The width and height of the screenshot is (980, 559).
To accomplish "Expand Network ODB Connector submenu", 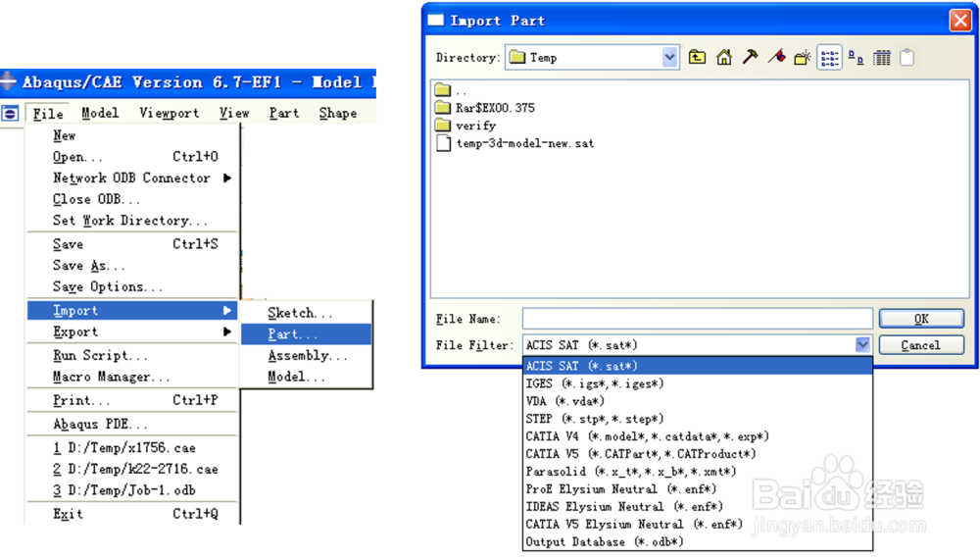I will pyautogui.click(x=132, y=178).
